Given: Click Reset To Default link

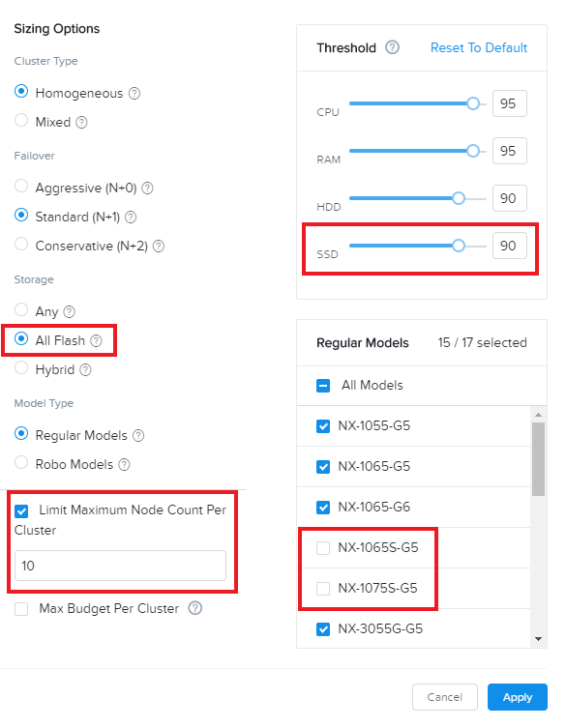Looking at the screenshot, I should (479, 47).
